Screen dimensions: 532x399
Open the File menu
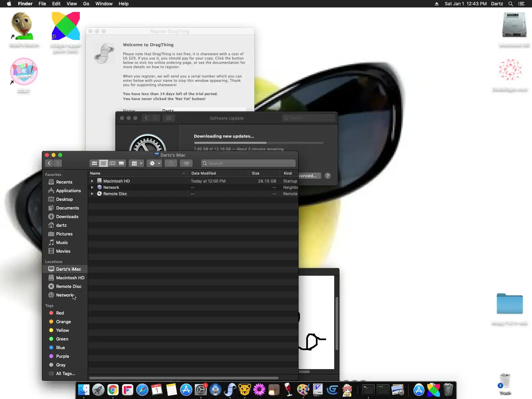(x=42, y=4)
